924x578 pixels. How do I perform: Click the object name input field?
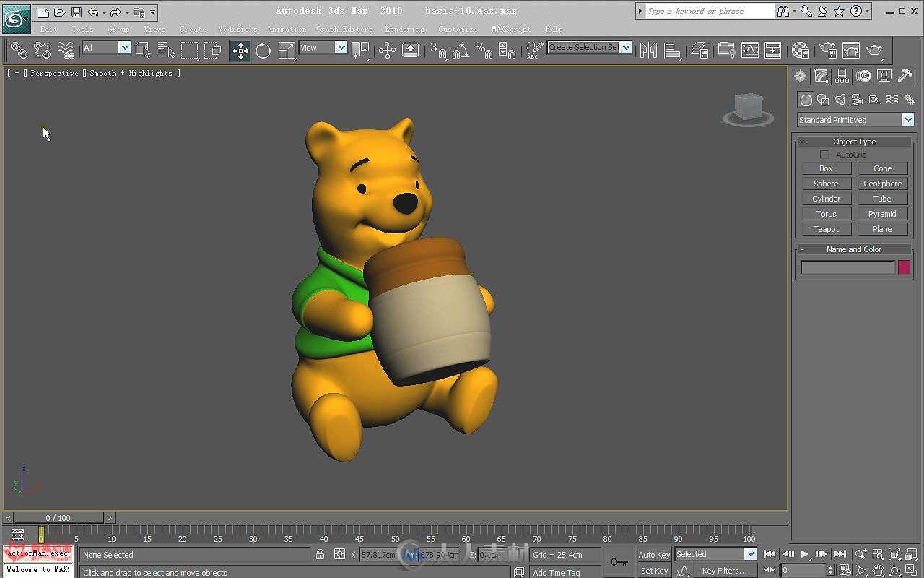coord(847,267)
